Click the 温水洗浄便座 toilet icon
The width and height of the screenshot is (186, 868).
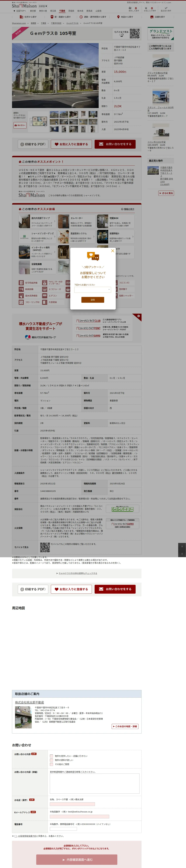[21, 296]
